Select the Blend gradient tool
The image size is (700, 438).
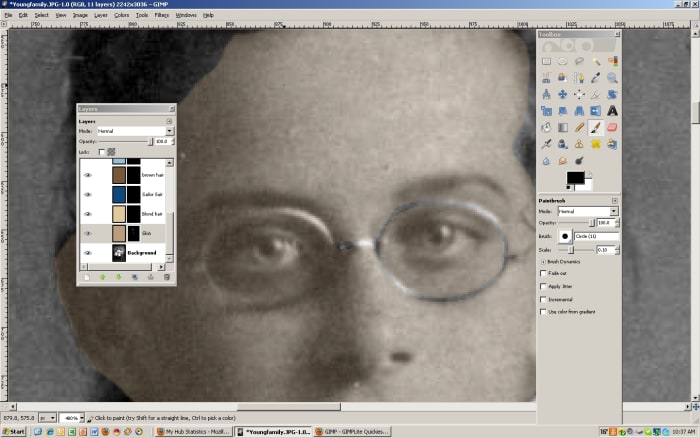(x=562, y=128)
